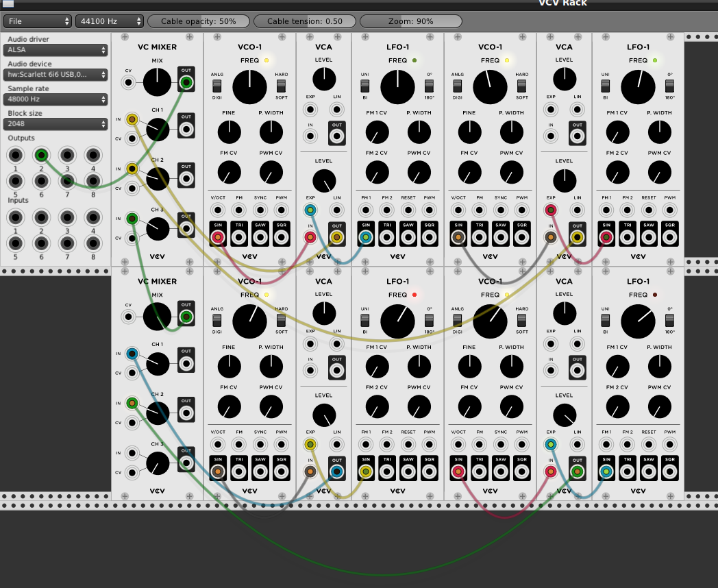Click top-rack first VCO-1 V/OCT input jack
The height and width of the screenshot is (588, 718).
point(218,210)
